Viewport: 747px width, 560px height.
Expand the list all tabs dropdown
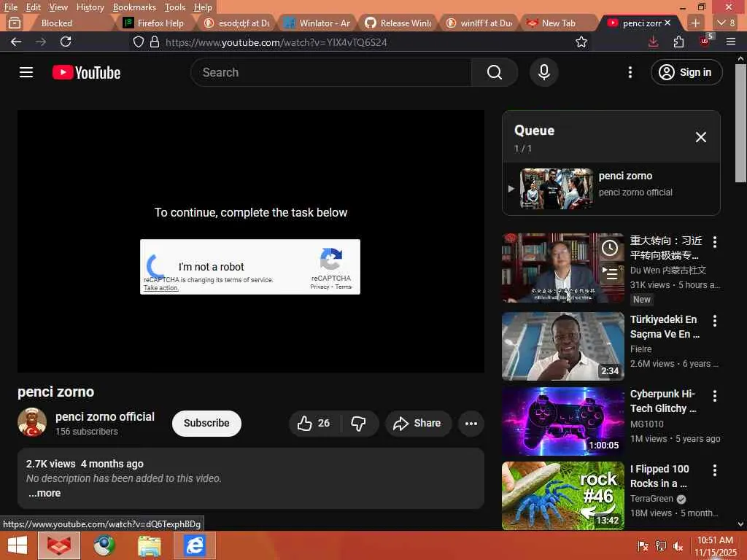(x=726, y=23)
